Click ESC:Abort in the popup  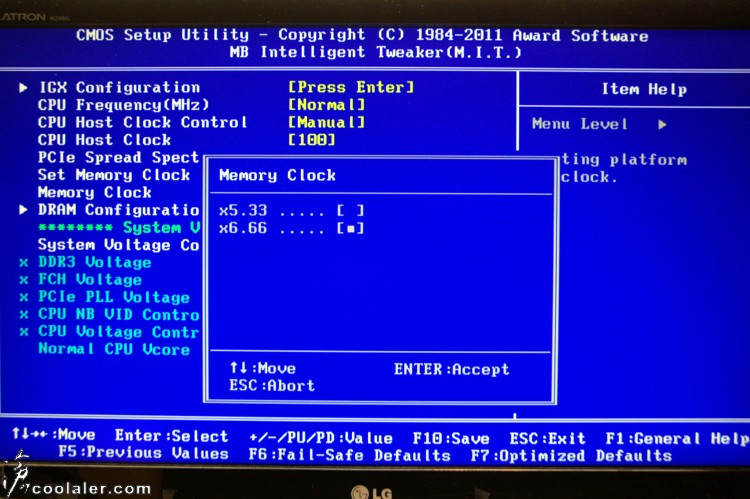pos(272,386)
